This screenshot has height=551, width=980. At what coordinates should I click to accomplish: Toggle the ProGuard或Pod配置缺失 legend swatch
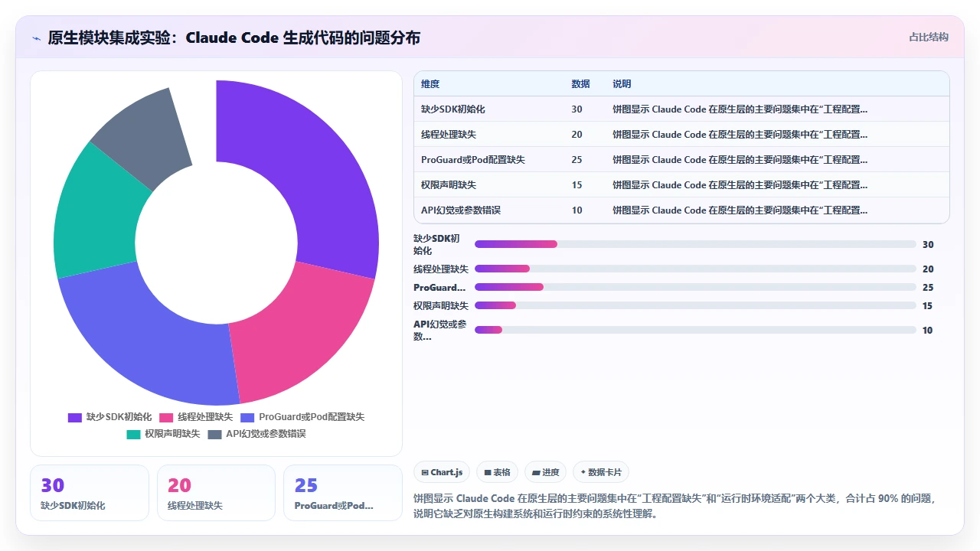coord(247,417)
